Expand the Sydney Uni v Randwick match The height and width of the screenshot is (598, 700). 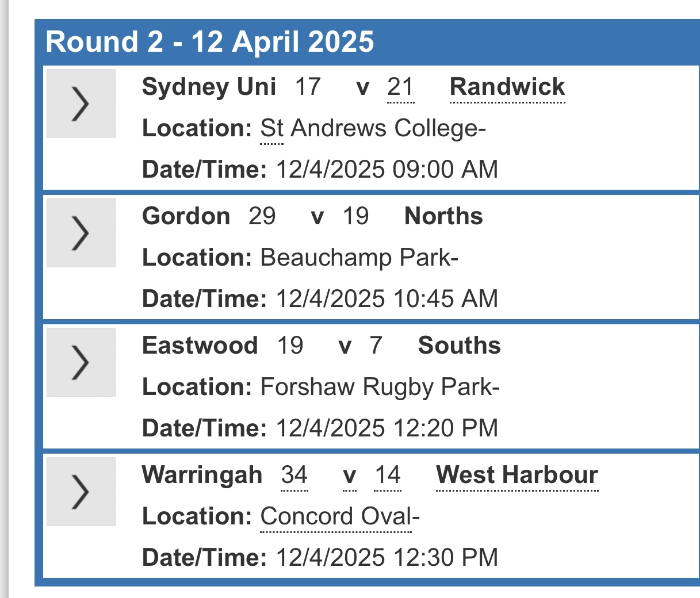pyautogui.click(x=81, y=103)
